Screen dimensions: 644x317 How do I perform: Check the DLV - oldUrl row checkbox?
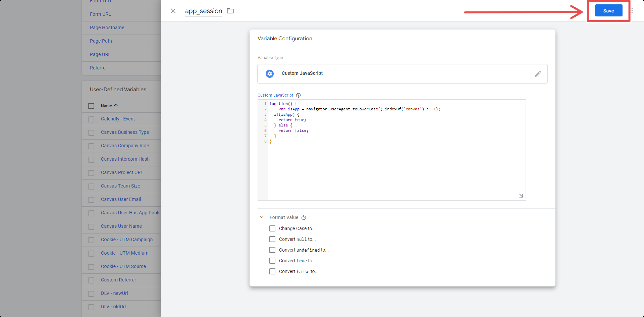[91, 307]
